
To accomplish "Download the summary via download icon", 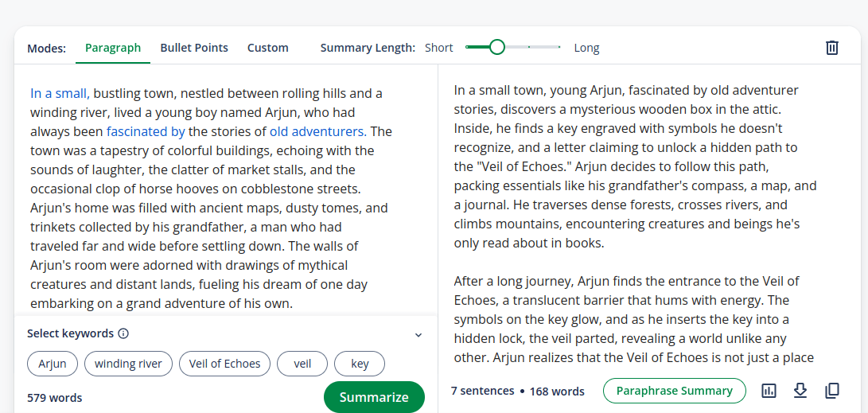I will coord(800,391).
